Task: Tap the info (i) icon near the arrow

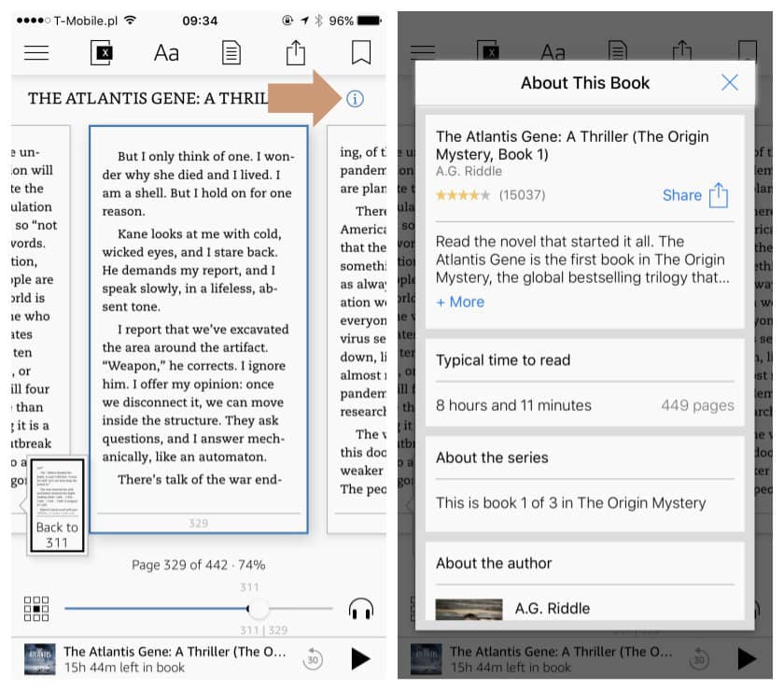Action: pos(355,98)
